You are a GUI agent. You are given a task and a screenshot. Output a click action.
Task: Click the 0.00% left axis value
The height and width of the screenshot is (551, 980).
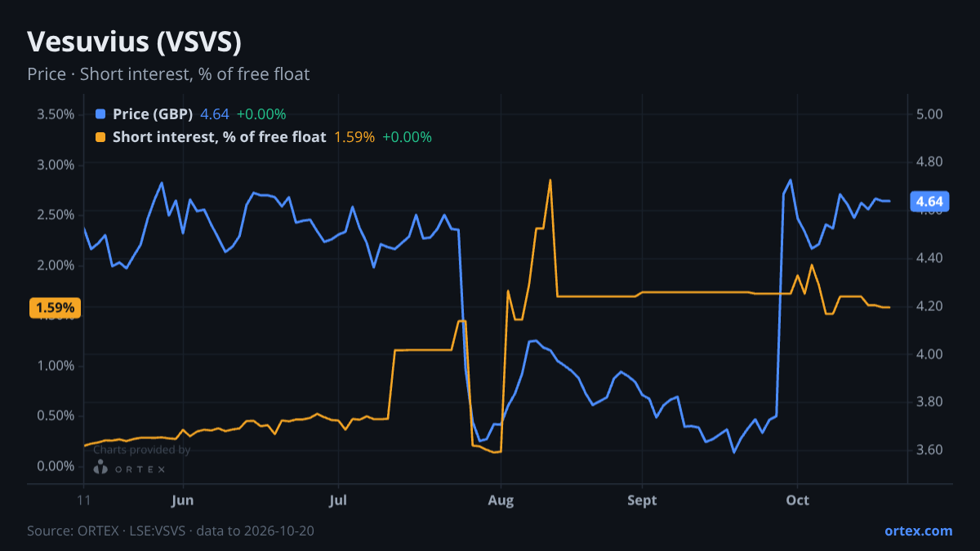pos(56,466)
